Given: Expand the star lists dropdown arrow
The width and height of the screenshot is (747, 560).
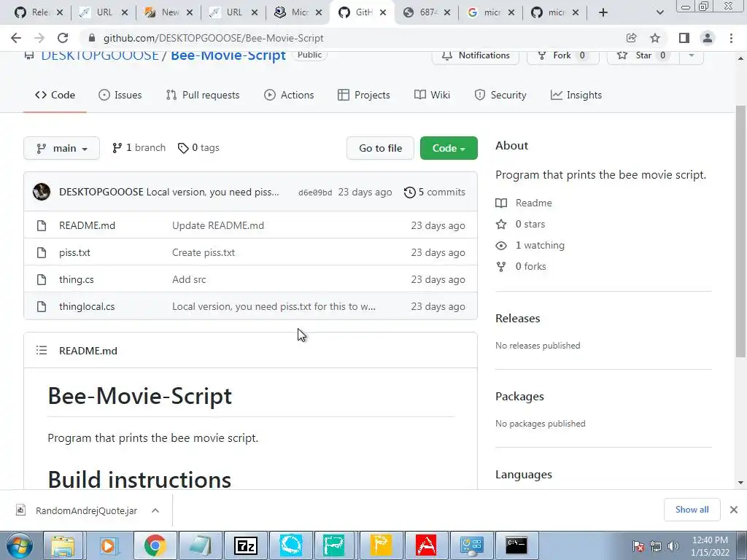Looking at the screenshot, I should point(692,55).
